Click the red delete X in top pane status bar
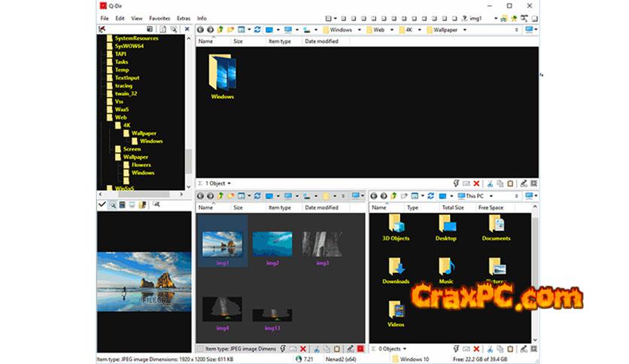Screen dimensions: 629x364 coord(476,183)
